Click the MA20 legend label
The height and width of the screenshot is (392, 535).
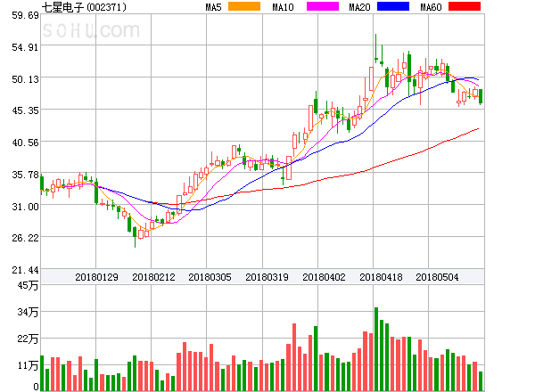(359, 7)
